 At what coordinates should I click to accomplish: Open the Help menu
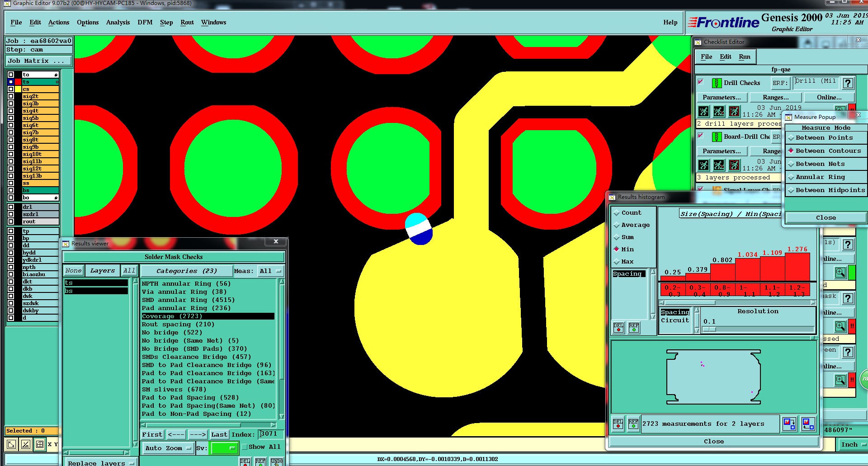point(670,23)
